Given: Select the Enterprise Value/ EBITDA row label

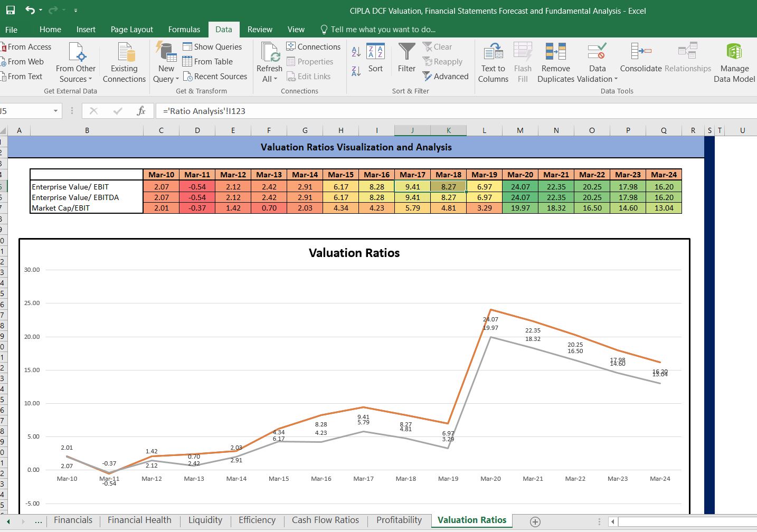Looking at the screenshot, I should coord(87,197).
